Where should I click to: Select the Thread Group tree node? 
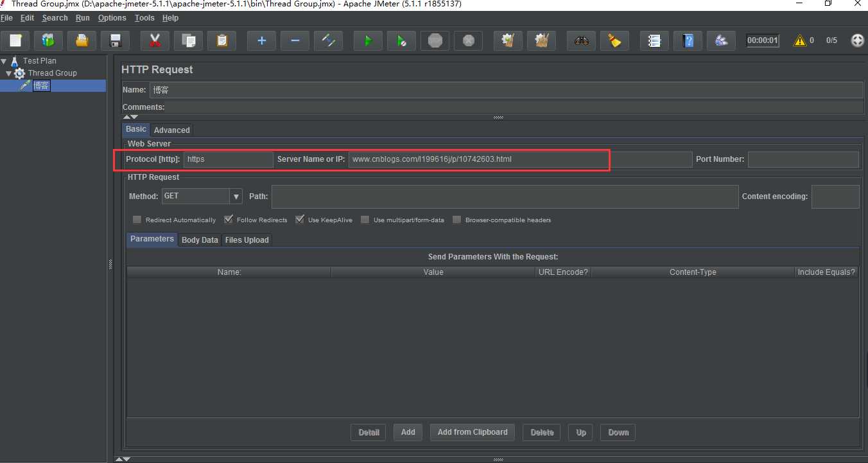(x=53, y=73)
